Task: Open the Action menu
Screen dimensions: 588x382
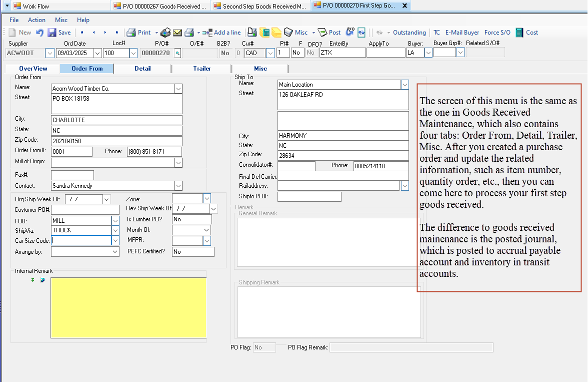Action: 36,20
